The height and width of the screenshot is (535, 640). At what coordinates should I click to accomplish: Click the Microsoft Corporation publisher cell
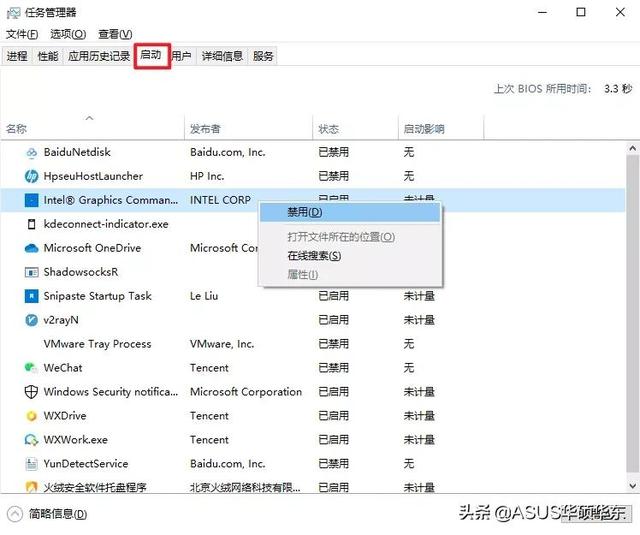(246, 392)
